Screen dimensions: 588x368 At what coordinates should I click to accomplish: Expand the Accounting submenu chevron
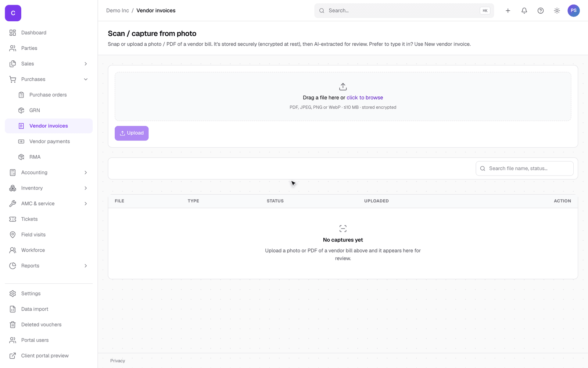coord(86,173)
